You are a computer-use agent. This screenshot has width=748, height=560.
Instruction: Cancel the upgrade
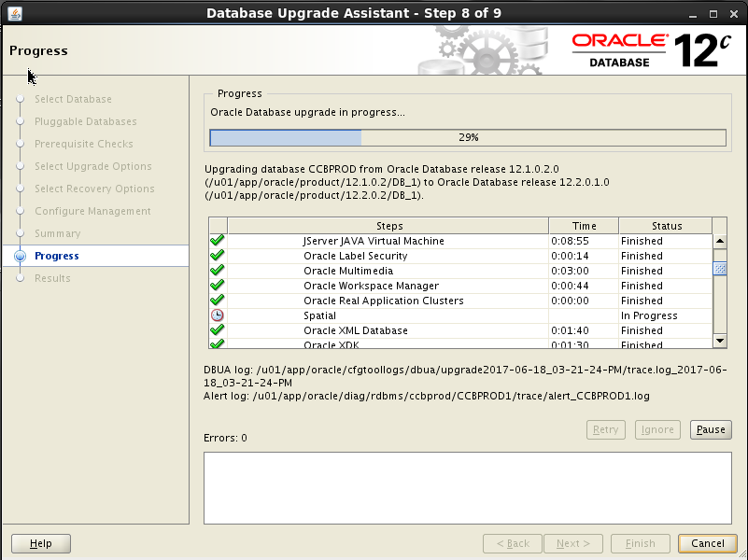coord(708,543)
